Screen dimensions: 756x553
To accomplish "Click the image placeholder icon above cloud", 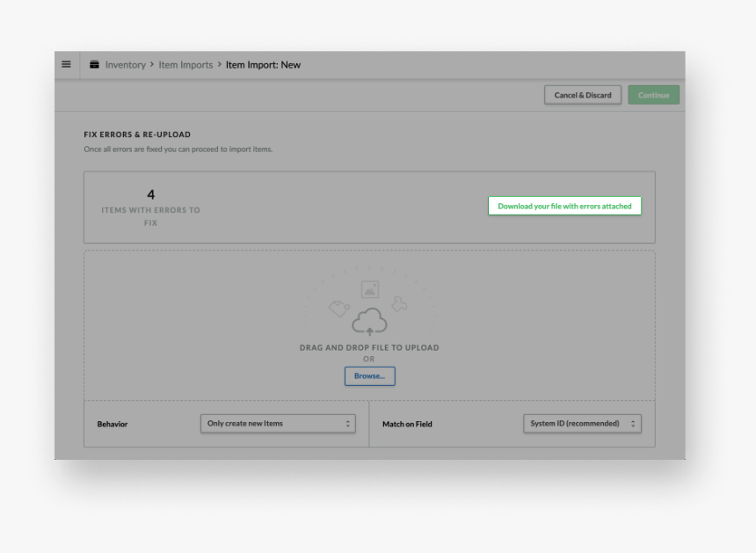I will coord(370,290).
